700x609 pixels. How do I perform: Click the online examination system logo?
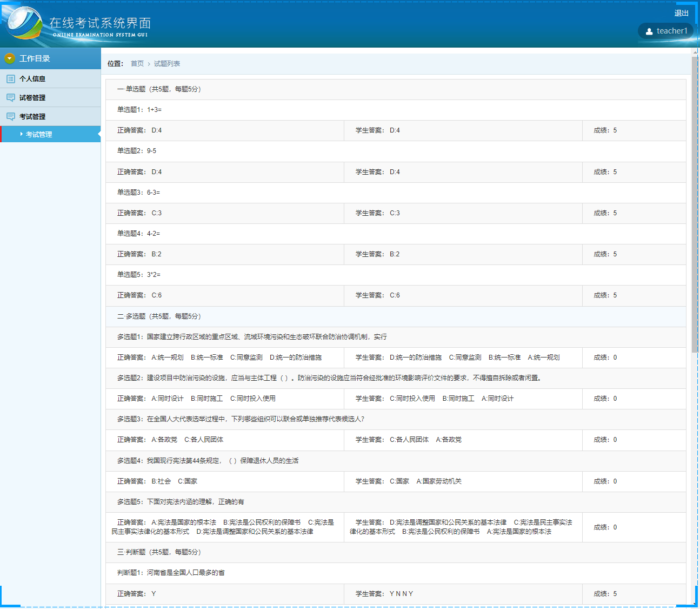pos(24,24)
